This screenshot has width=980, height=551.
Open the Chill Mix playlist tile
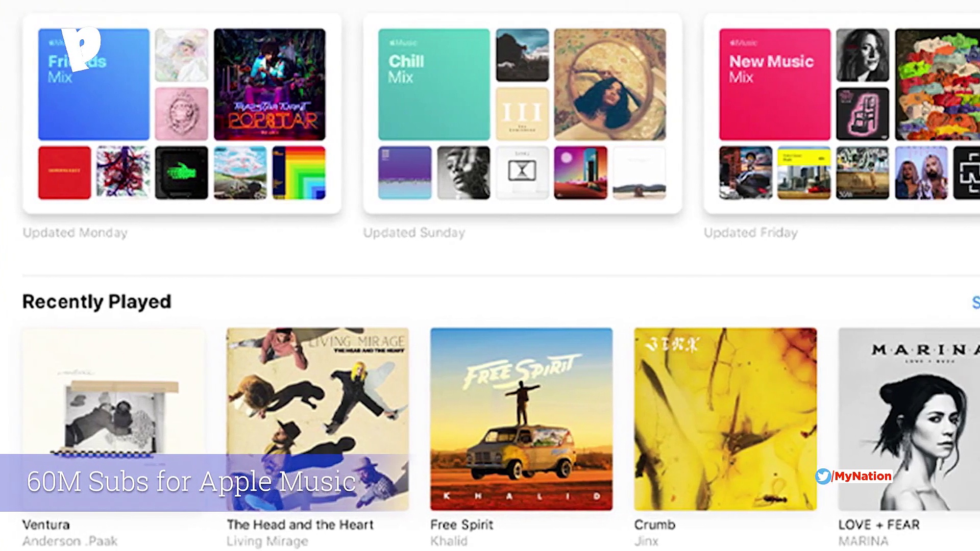point(434,84)
